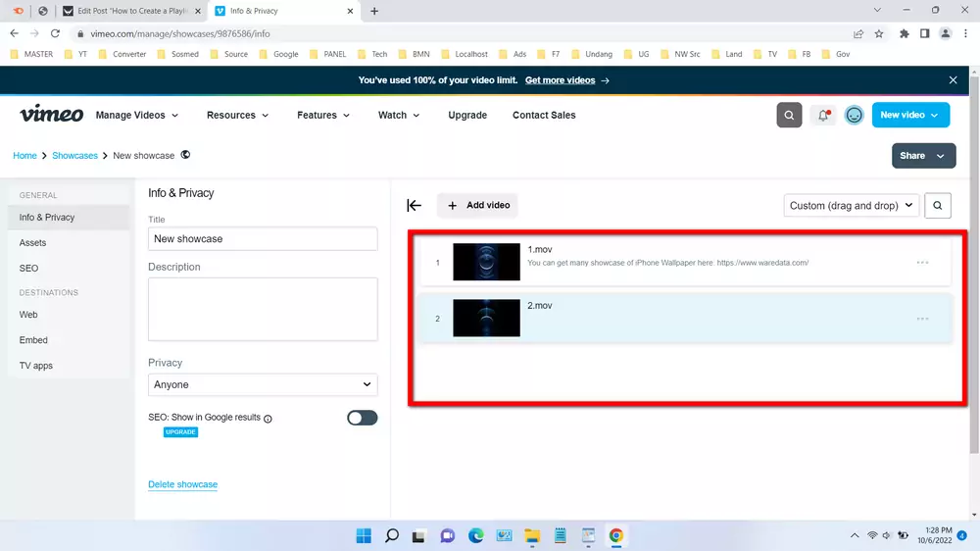Screen dimensions: 980x551
Task: Open the Windows Start menu
Action: click(364, 536)
